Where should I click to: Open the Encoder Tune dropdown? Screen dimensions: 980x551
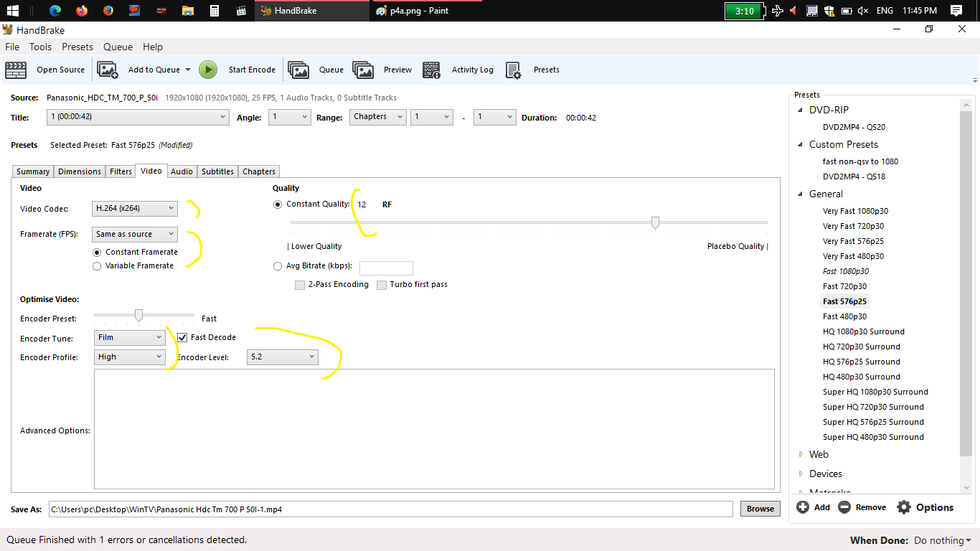click(129, 337)
